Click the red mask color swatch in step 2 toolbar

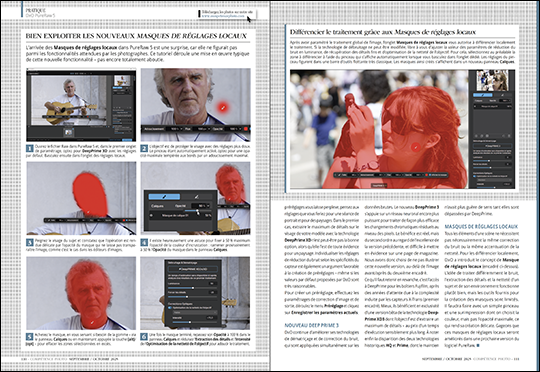click(x=246, y=129)
